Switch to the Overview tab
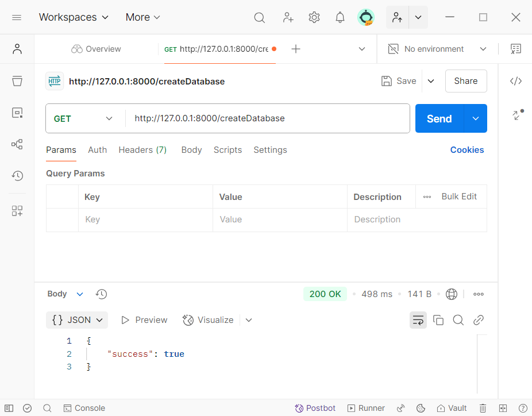 click(96, 49)
